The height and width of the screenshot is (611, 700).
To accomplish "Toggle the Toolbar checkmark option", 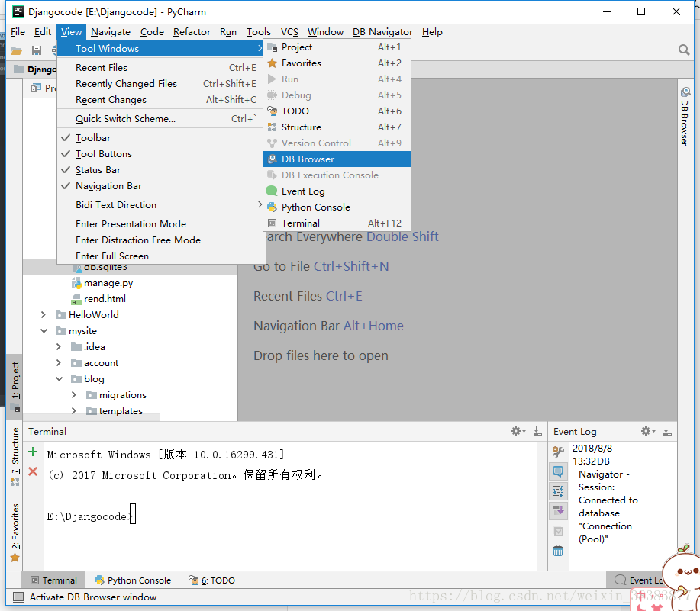I will point(161,138).
